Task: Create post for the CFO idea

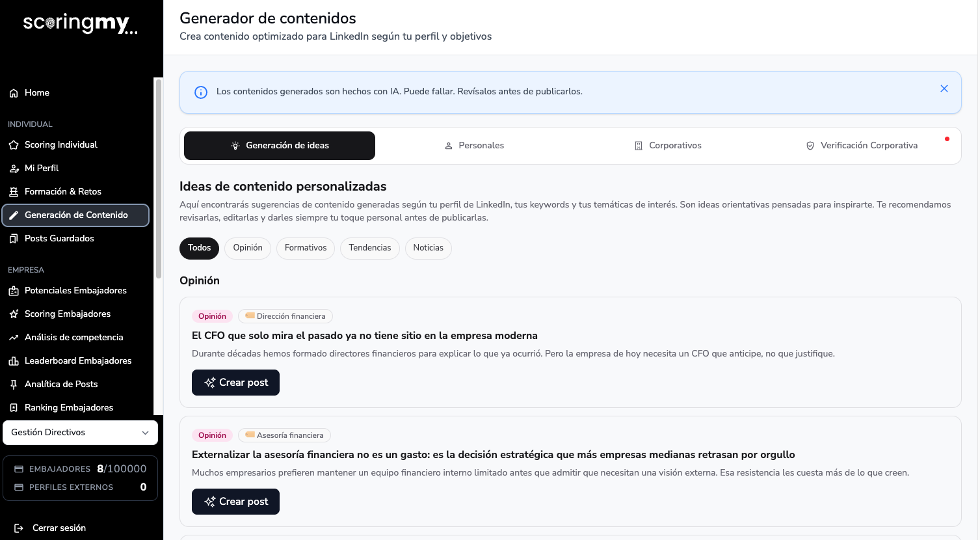Action: (x=235, y=383)
